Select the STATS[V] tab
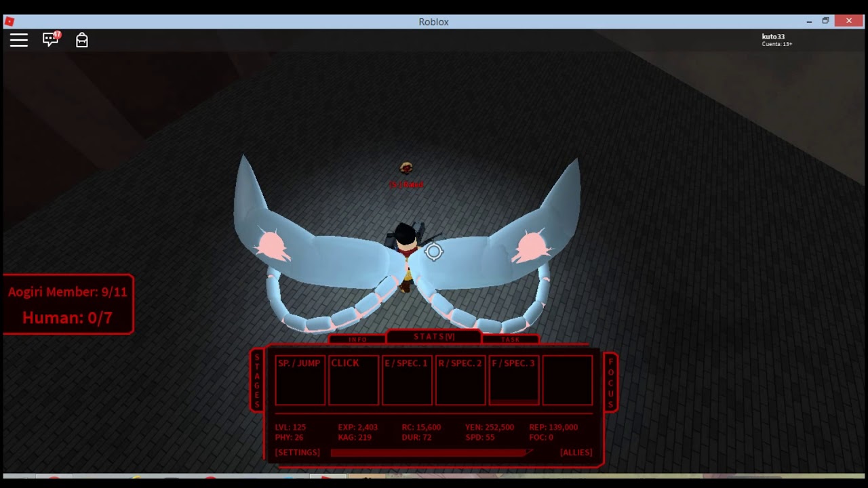This screenshot has width=868, height=488. (x=434, y=337)
